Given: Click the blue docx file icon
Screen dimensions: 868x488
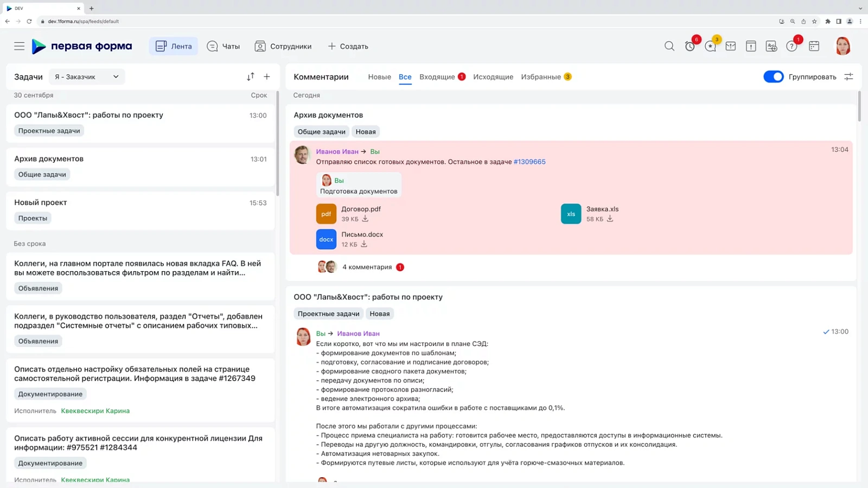Looking at the screenshot, I should click(x=326, y=239).
